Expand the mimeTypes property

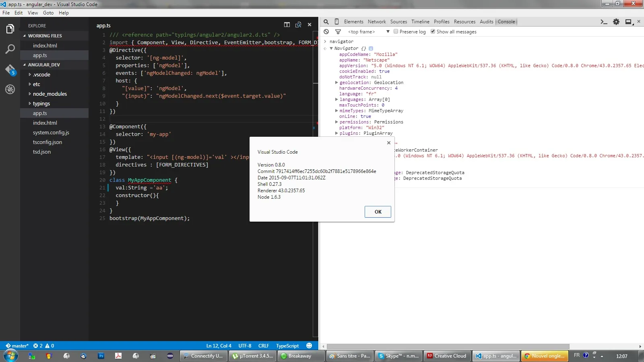tap(336, 111)
